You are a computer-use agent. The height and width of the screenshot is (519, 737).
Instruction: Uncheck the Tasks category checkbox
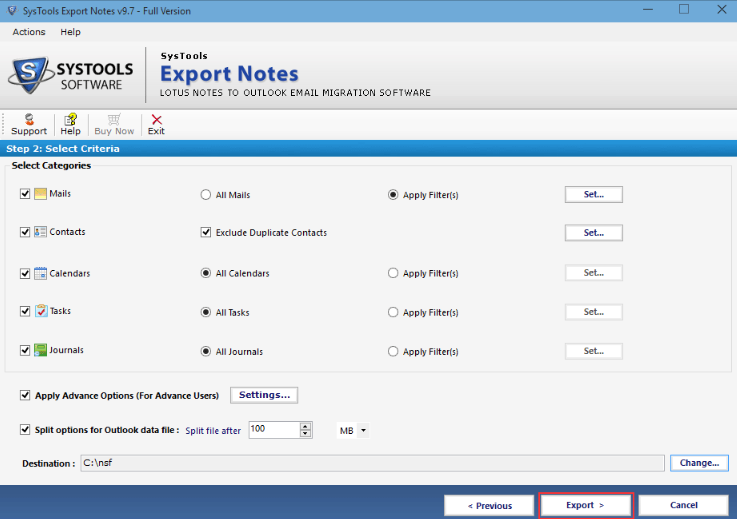pos(25,311)
